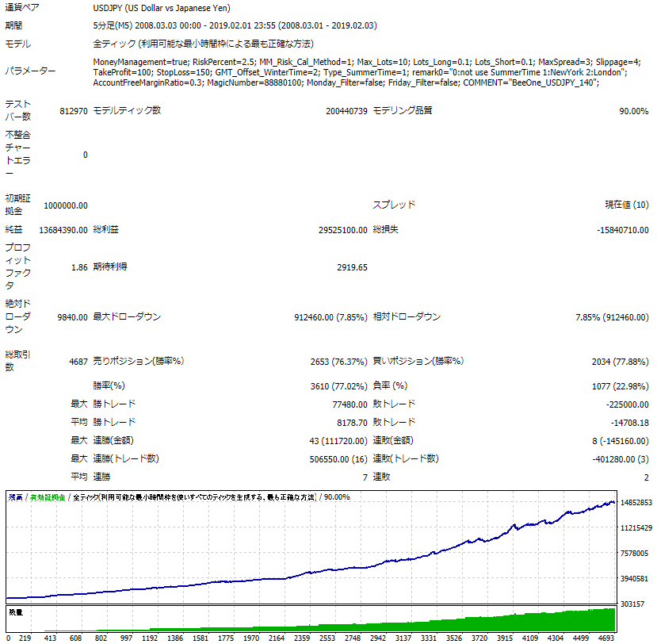Click the largest winning trade 77480.00

tap(350, 404)
